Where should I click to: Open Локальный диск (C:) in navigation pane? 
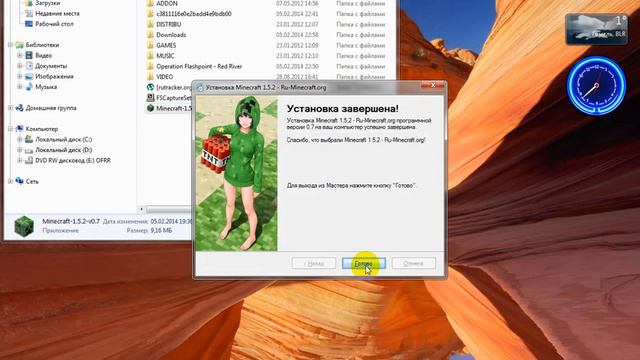click(64, 140)
